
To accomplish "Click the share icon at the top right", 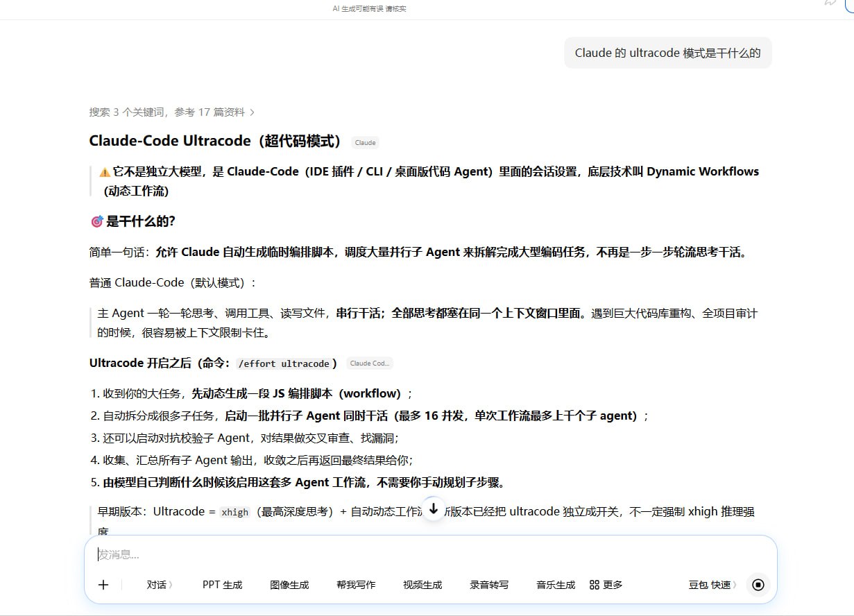I will coord(830,3).
